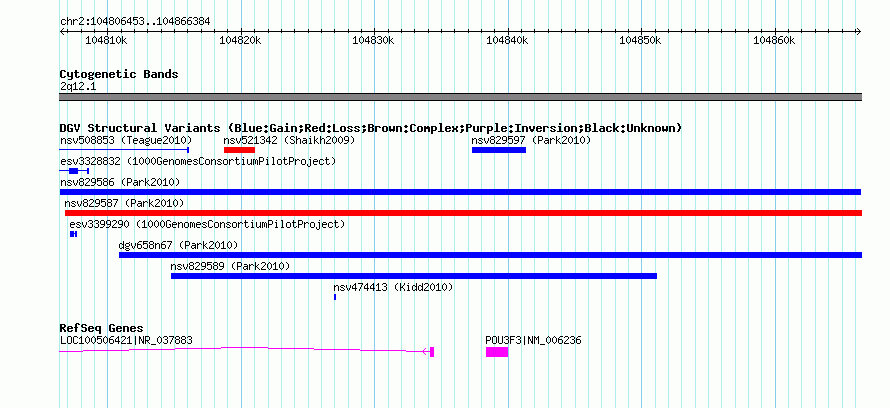Image resolution: width=890 pixels, height=408 pixels.
Task: Click the ruler's left arrowhead
Action: pyautogui.click(x=62, y=31)
